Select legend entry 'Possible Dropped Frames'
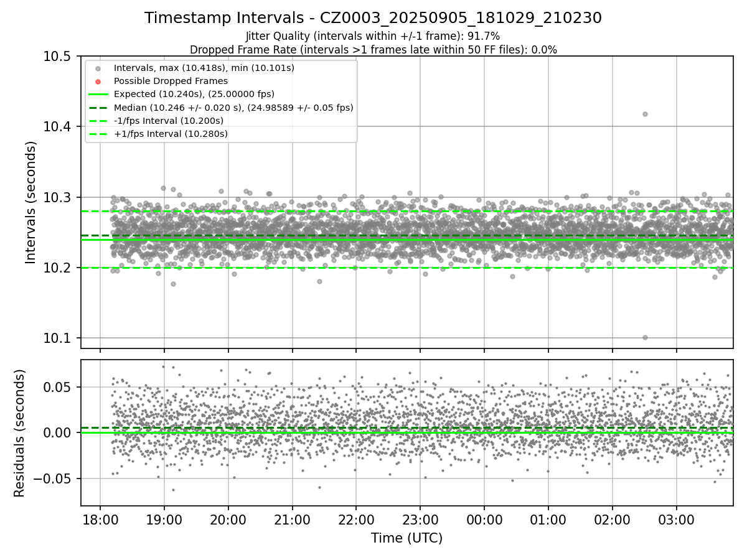 click(x=171, y=81)
